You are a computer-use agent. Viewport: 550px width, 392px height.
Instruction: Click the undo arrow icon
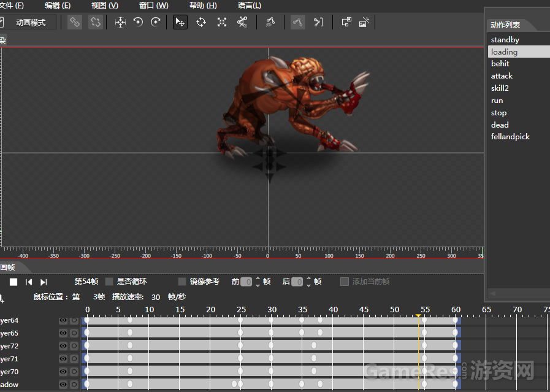click(138, 23)
